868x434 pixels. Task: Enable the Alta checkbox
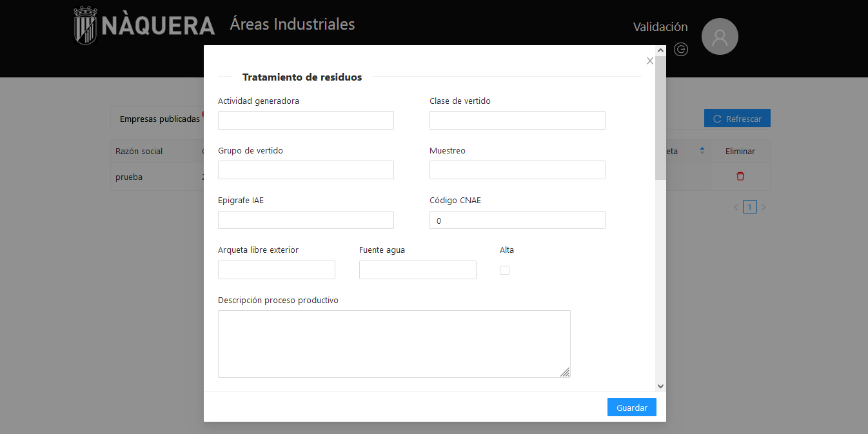[x=504, y=270]
